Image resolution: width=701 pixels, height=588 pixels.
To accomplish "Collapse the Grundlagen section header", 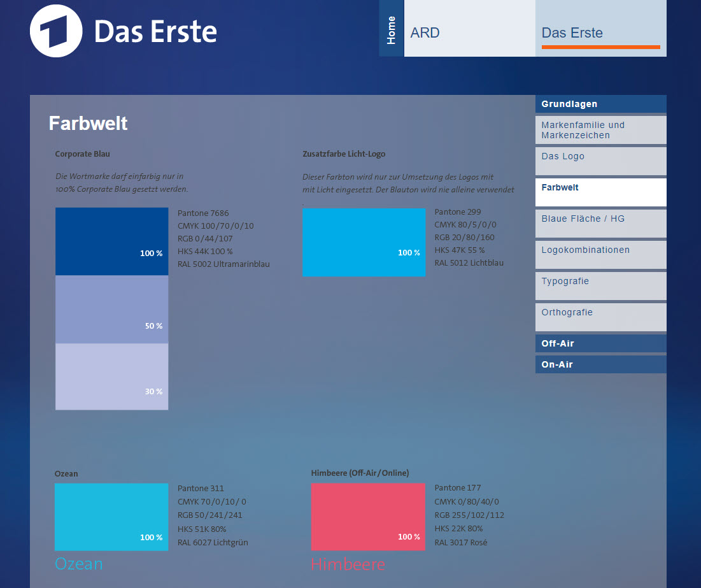I will 600,104.
